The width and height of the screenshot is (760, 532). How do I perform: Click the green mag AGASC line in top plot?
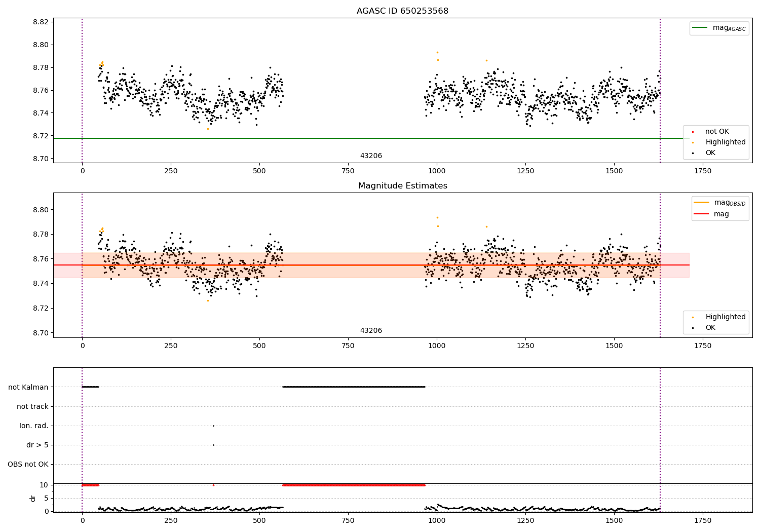371,138
